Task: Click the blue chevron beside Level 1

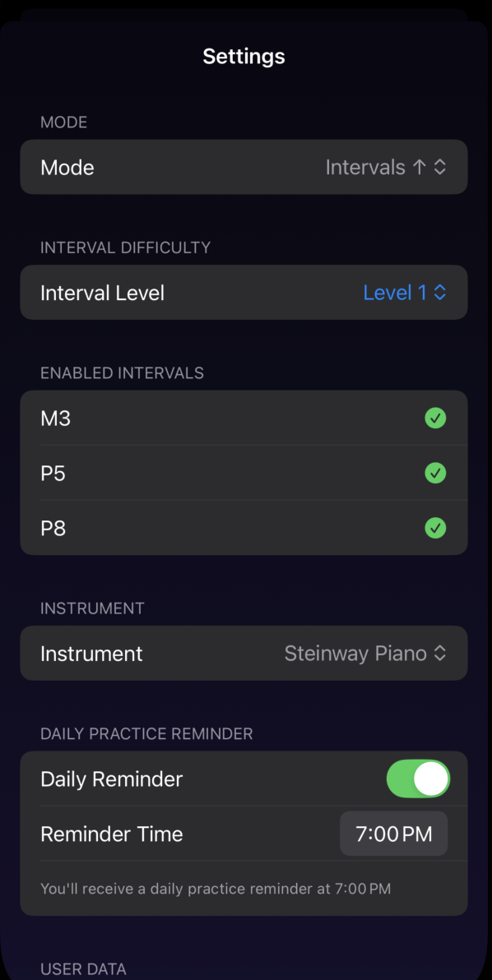Action: [x=439, y=292]
